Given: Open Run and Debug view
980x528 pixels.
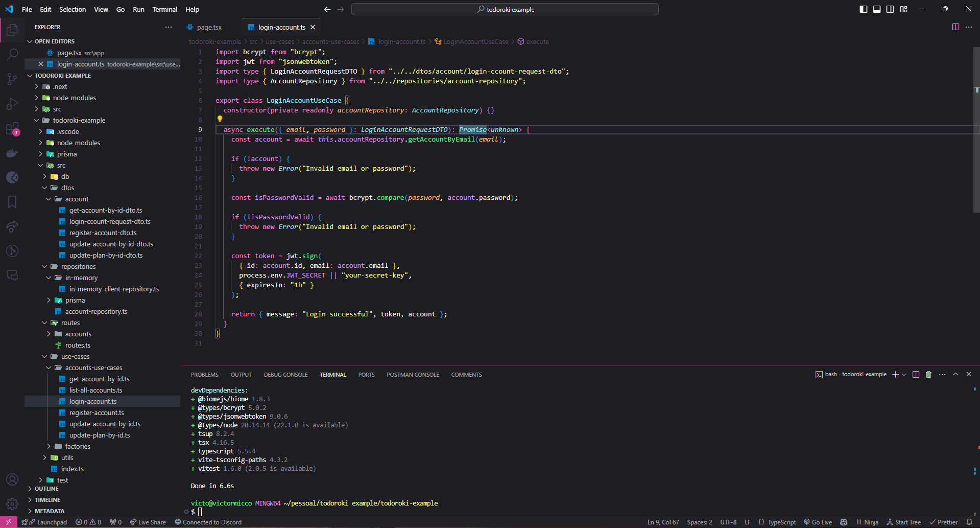Looking at the screenshot, I should coord(12,104).
